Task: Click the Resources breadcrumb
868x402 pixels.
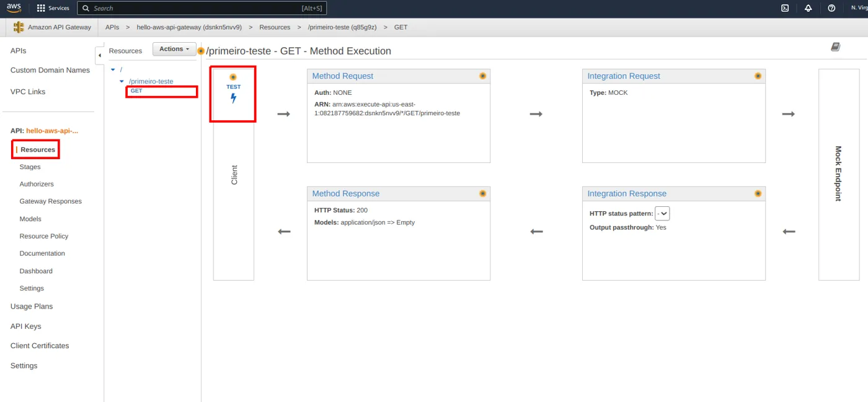Action: (x=275, y=27)
